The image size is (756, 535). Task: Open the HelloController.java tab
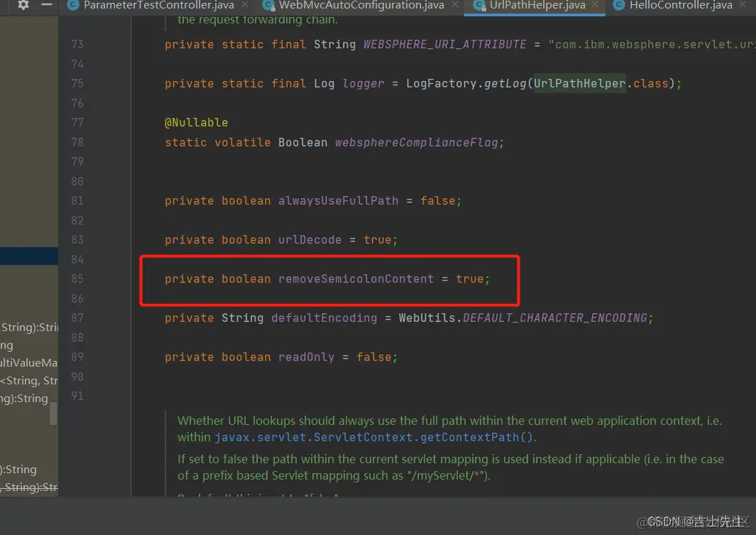(x=681, y=5)
